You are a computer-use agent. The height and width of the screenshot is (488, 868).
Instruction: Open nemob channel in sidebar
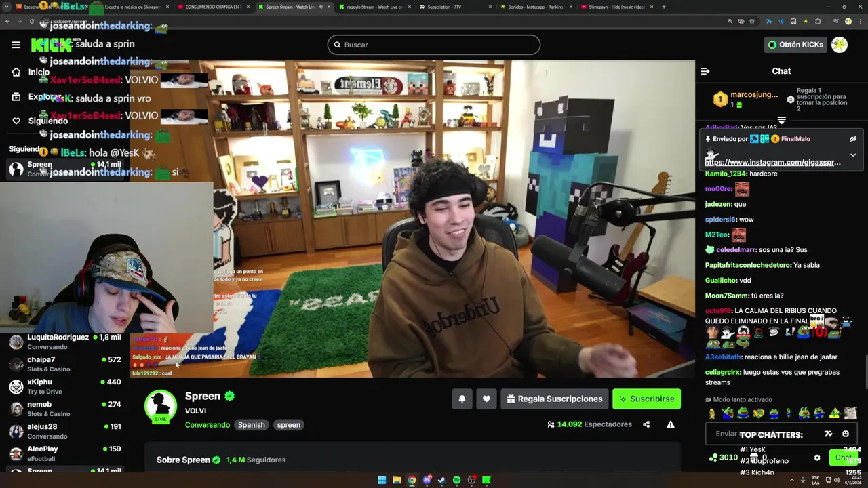[65, 409]
